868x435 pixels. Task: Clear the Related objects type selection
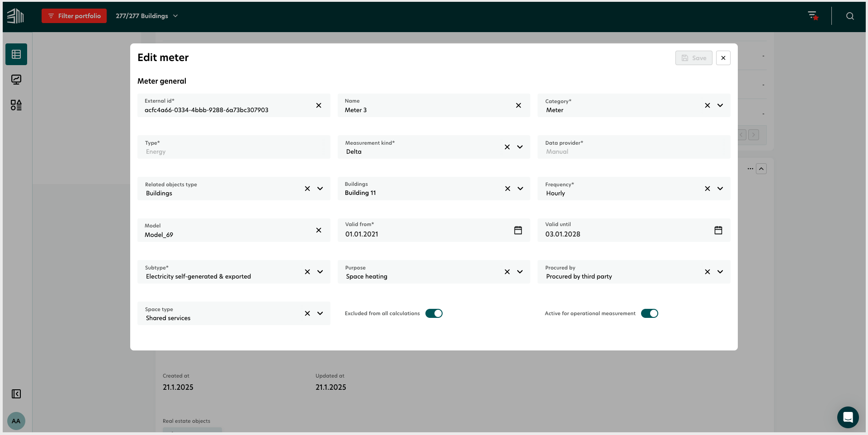click(307, 189)
